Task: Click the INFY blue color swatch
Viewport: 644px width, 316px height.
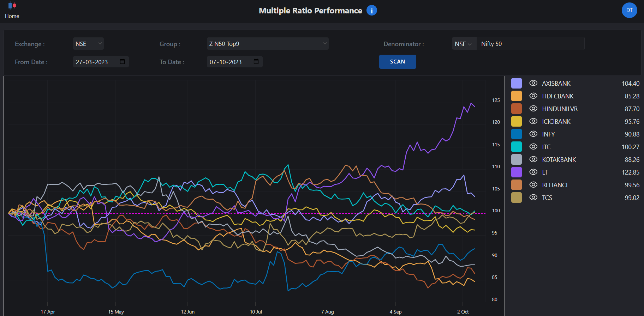Action: tap(516, 134)
